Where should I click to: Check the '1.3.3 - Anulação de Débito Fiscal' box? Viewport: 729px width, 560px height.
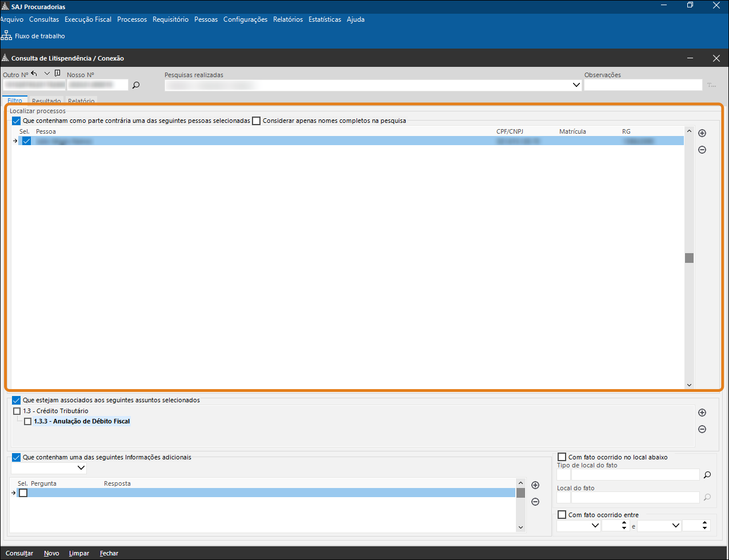point(28,422)
